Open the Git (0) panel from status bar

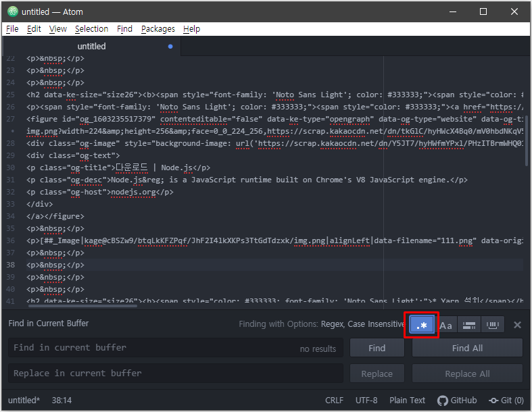[506, 401]
